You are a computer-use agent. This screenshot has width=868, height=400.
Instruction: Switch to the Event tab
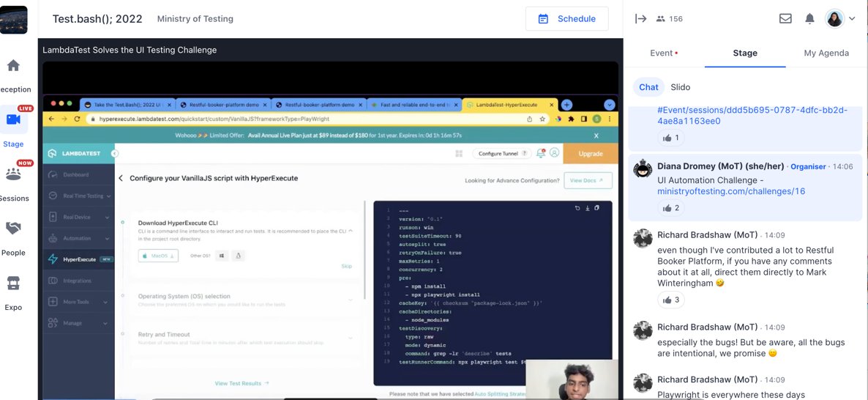(664, 53)
